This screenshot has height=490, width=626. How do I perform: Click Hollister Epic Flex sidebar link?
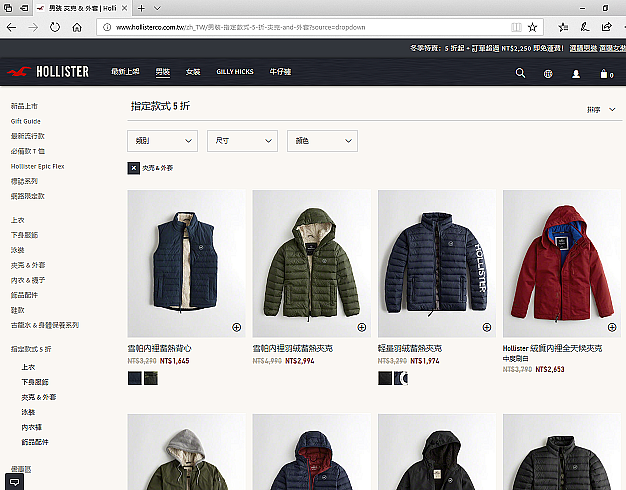38,167
